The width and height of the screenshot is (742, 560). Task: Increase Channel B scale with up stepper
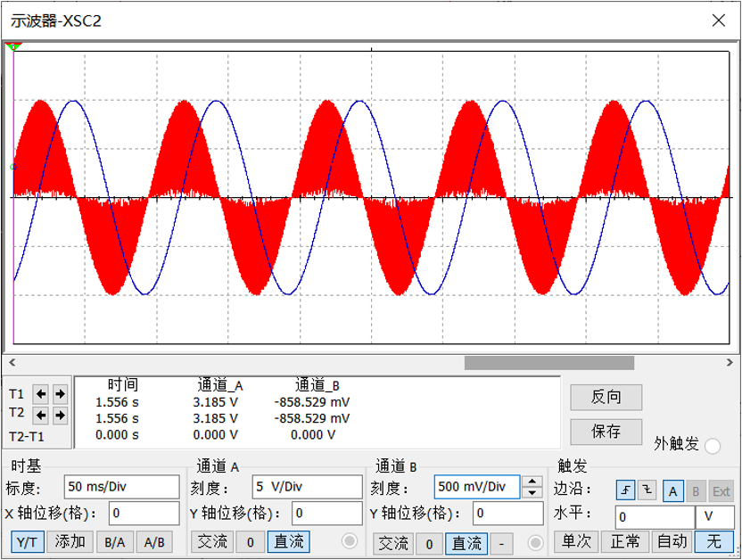[x=532, y=481]
